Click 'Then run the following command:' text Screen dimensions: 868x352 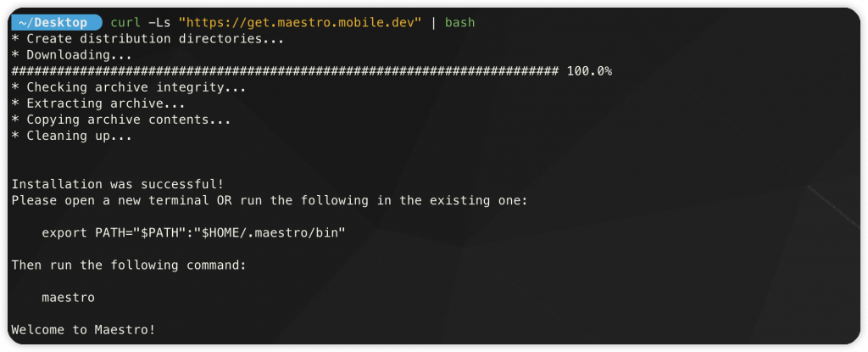[x=129, y=265]
